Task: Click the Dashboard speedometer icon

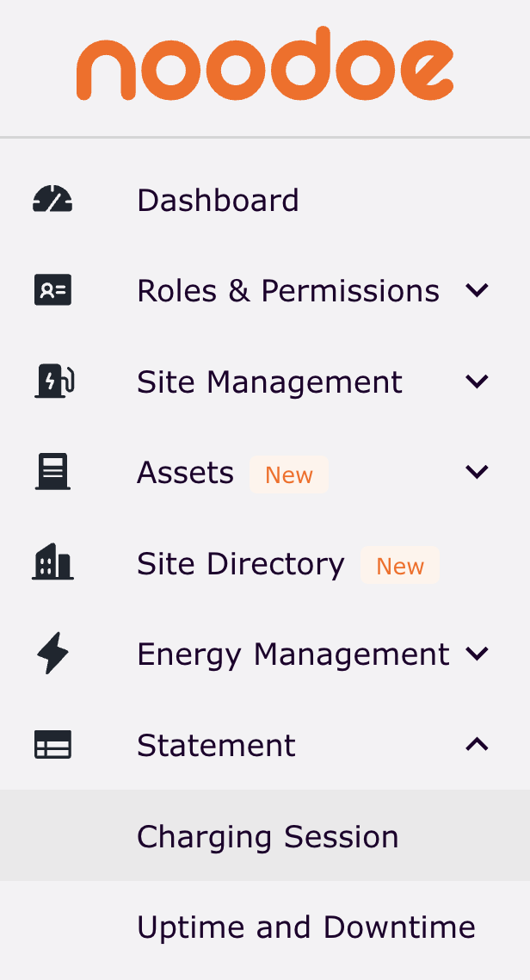Action: 52,200
